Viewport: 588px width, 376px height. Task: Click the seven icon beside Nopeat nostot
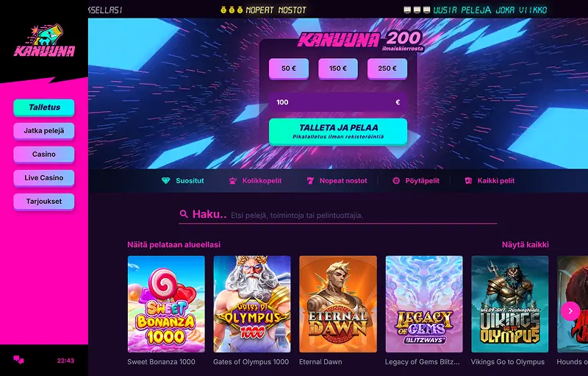(310, 181)
